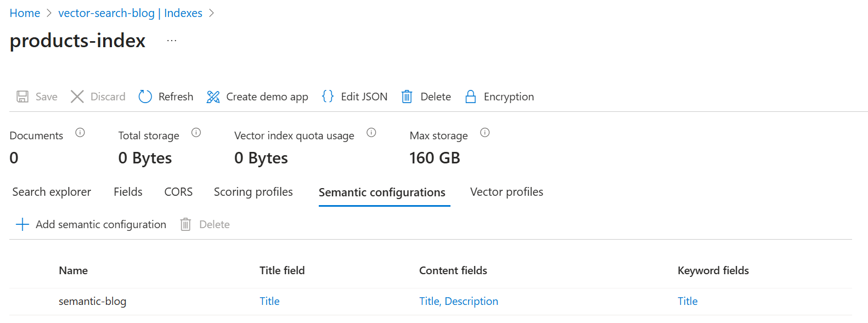Click the chevron after the Home breadcrumb
Screen dimensions: 868x323
(x=49, y=13)
